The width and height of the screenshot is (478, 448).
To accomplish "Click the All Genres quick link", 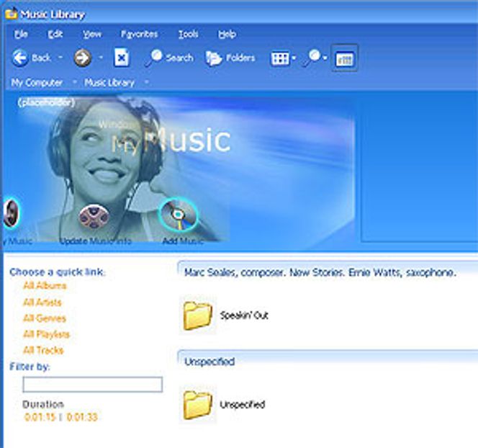I will [x=45, y=318].
